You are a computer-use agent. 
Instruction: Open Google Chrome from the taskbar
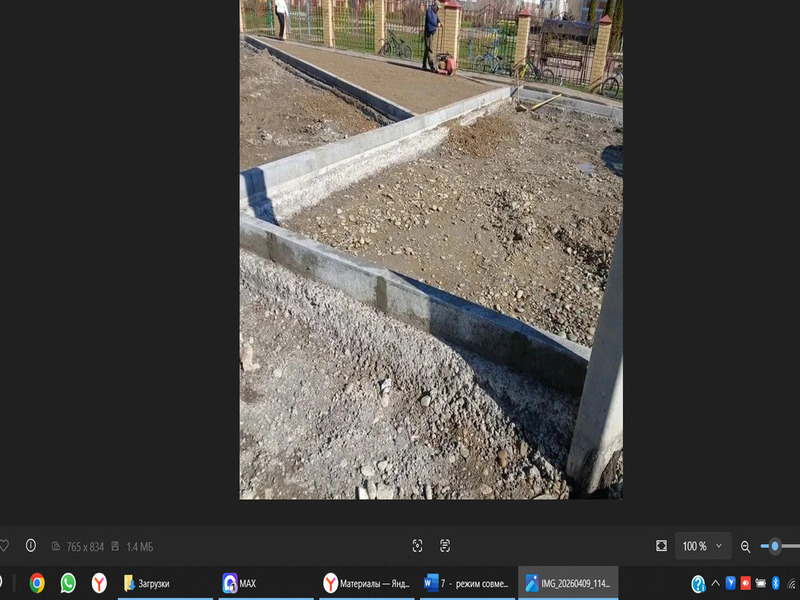pos(37,583)
